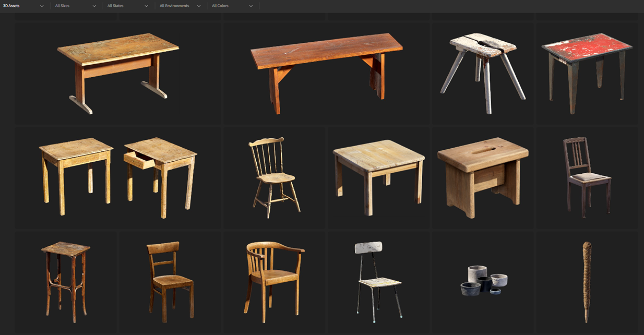Pick the low square light-wood table
644x335 pixels.
(x=378, y=176)
